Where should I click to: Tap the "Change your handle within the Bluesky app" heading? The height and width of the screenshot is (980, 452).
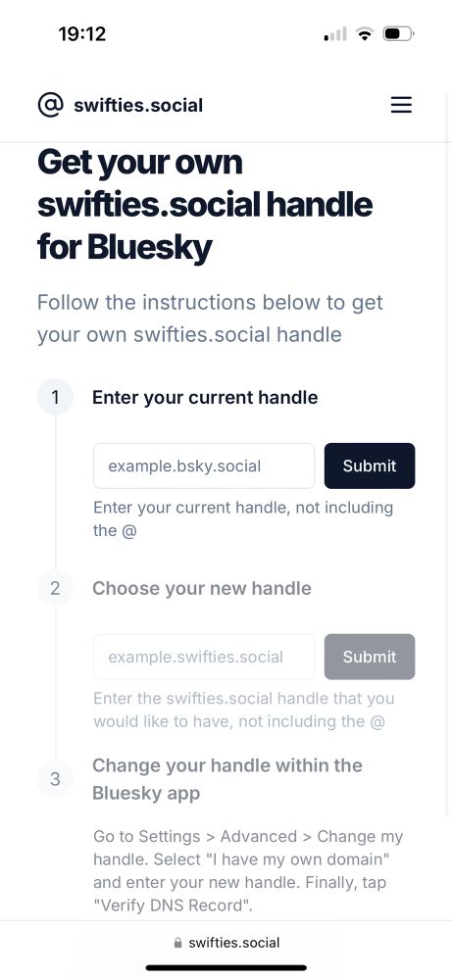[x=227, y=779]
